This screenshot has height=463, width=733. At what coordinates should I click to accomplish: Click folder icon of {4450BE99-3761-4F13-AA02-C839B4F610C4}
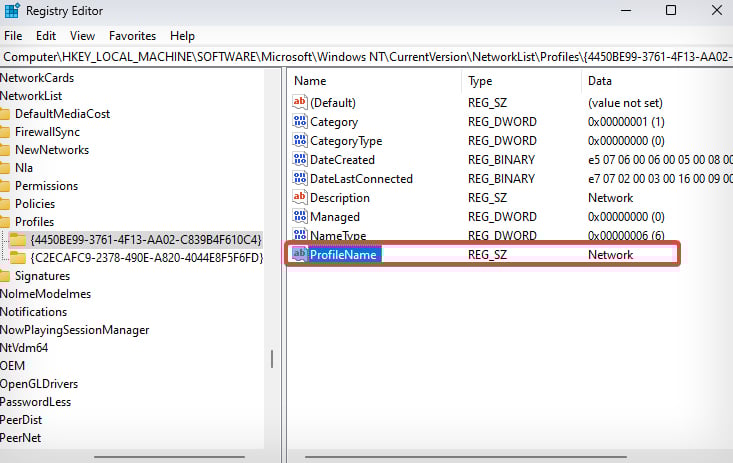click(x=18, y=240)
